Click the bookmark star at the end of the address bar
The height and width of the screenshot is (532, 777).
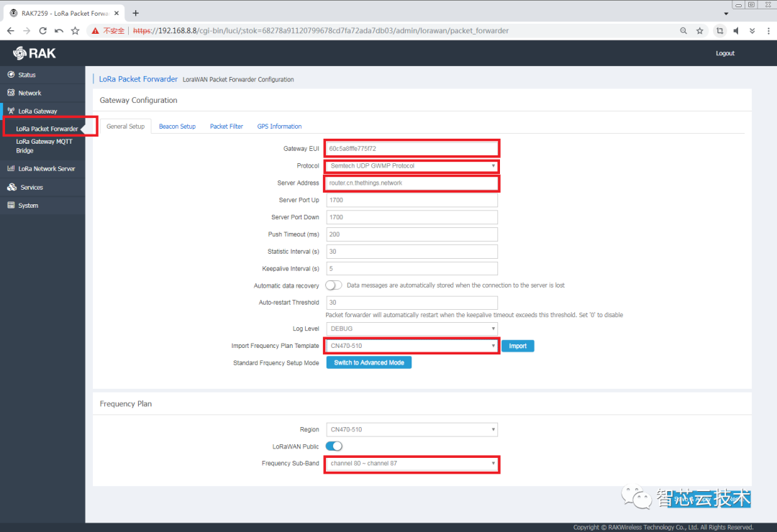700,31
